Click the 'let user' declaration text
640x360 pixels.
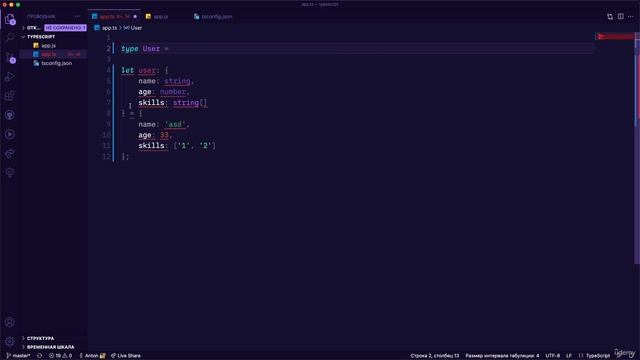[x=139, y=70]
